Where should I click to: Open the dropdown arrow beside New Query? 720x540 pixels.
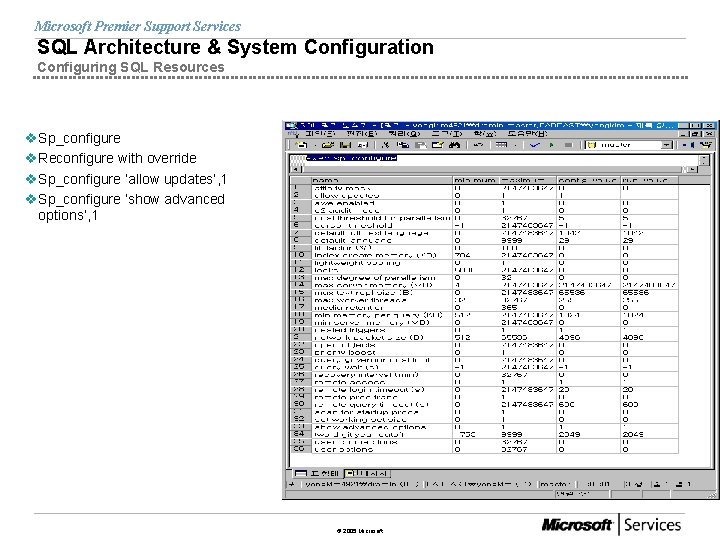pyautogui.click(x=315, y=146)
